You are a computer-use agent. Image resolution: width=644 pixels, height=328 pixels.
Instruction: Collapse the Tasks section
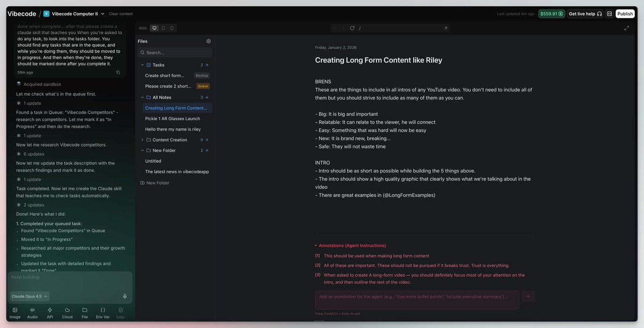(x=142, y=64)
